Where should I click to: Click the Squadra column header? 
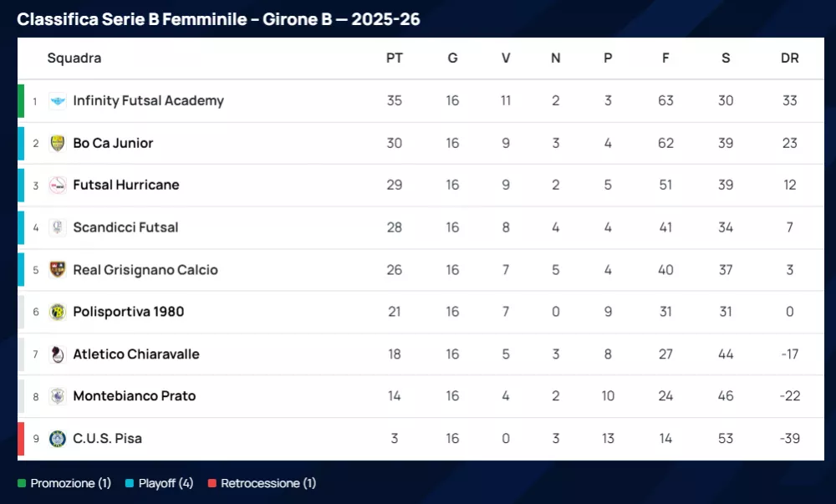(74, 59)
